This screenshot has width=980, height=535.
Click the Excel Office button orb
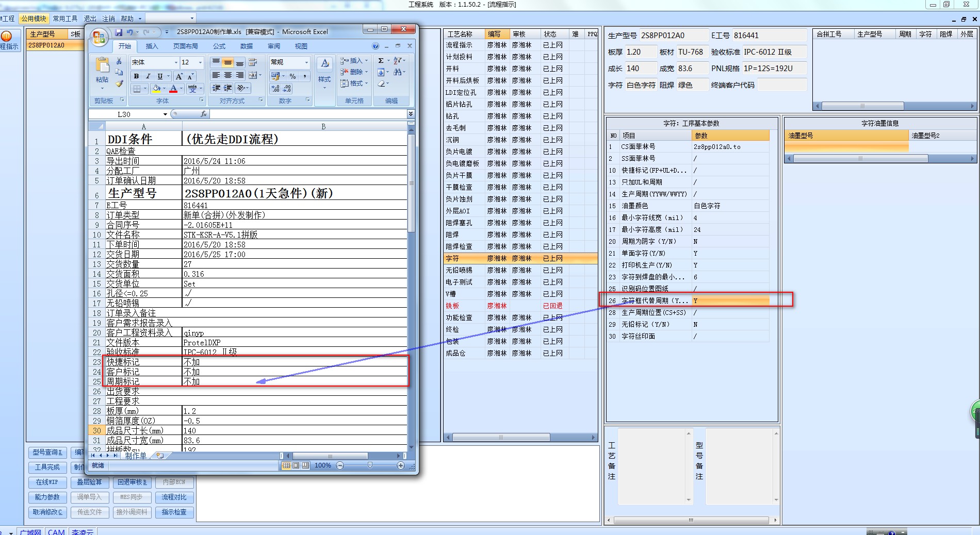click(x=99, y=38)
